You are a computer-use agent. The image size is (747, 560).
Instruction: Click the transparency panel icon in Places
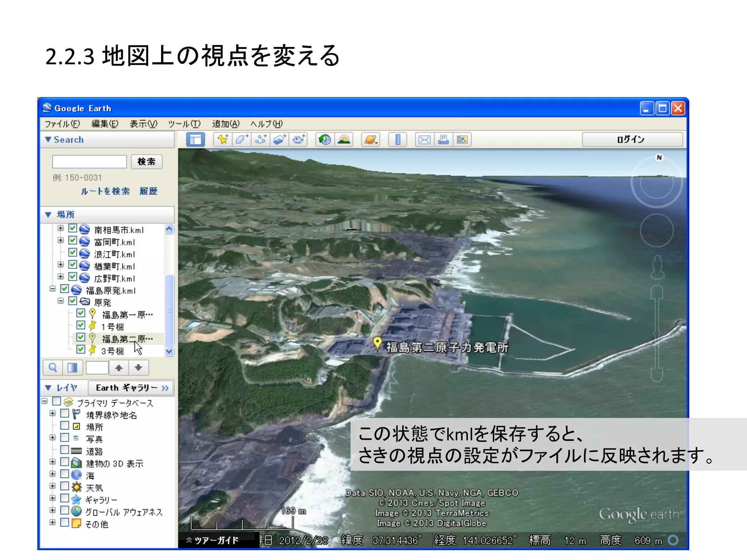tap(72, 368)
